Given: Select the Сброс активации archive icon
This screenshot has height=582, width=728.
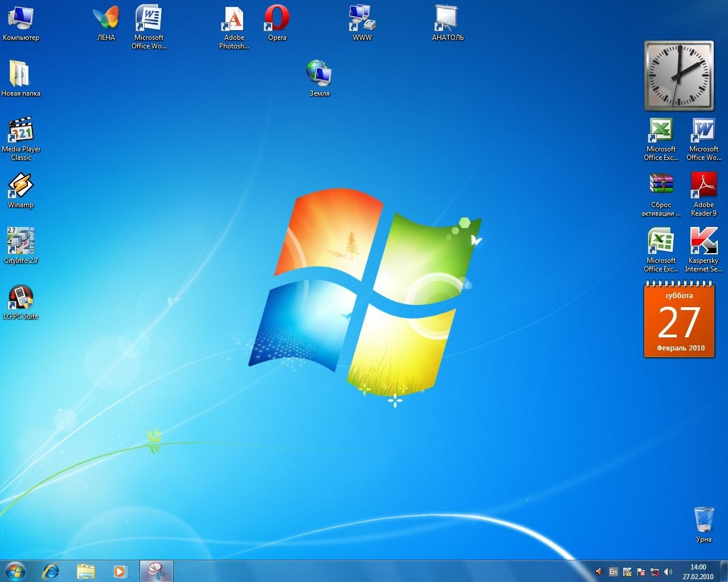Looking at the screenshot, I should 661,195.
